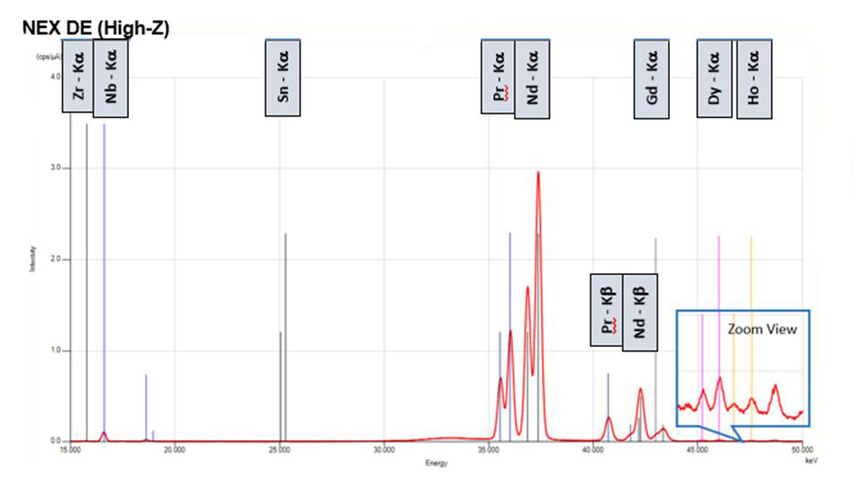The height and width of the screenshot is (504, 853).
Task: Select the tall gray Sn marker line
Action: pos(286,334)
